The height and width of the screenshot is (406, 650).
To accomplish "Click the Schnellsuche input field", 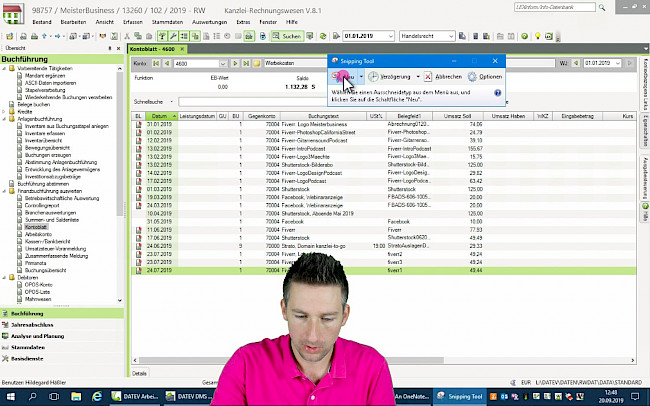I will click(x=253, y=102).
